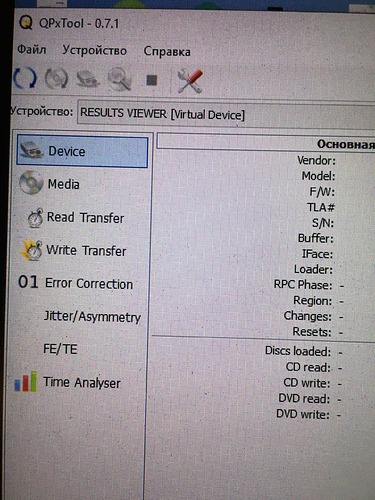Expand the RESULTS VIEWER device dropdown
Image resolution: width=375 pixels, height=500 pixels.
coord(226,114)
